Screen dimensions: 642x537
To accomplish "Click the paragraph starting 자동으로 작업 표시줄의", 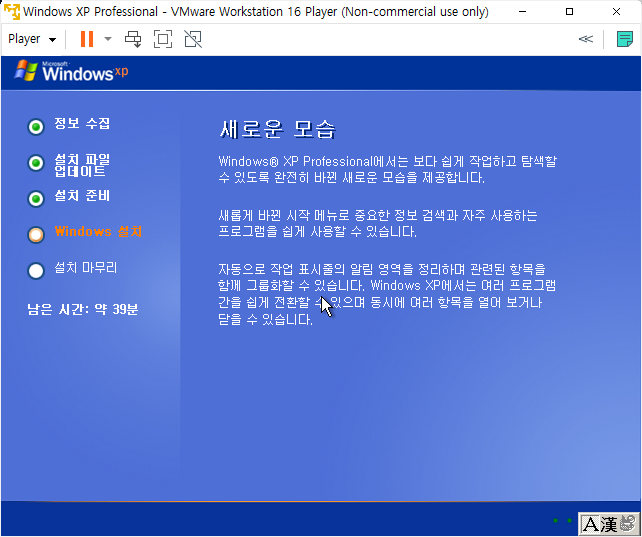I will tap(387, 294).
